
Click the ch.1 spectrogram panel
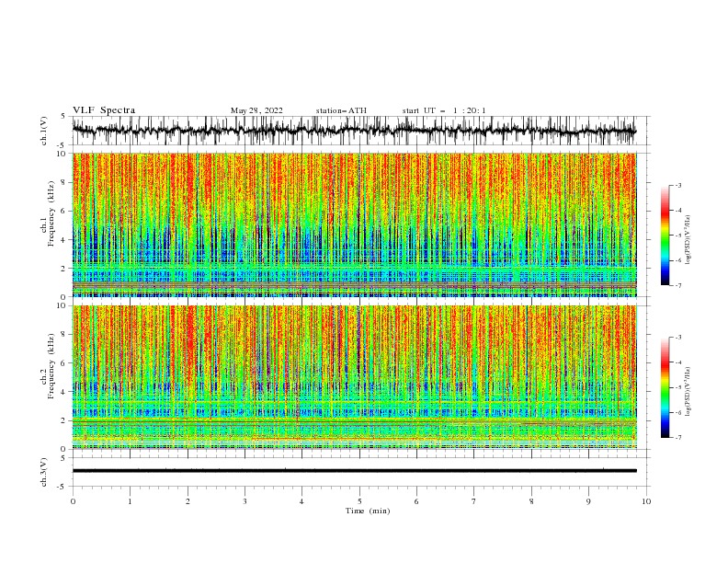[x=354, y=224]
